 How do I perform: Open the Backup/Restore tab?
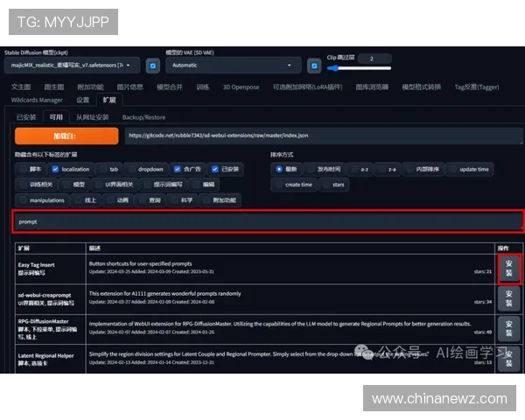pos(143,117)
